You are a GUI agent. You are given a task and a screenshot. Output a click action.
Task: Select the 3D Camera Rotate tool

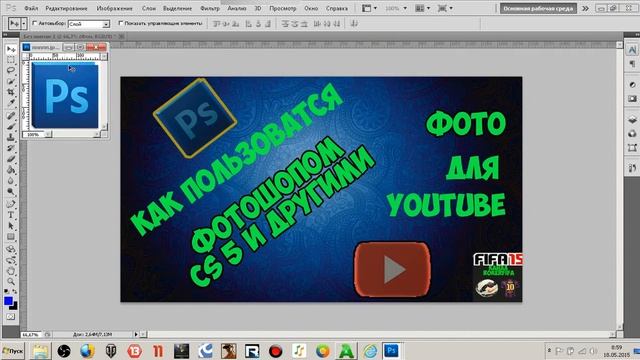[x=11, y=260]
